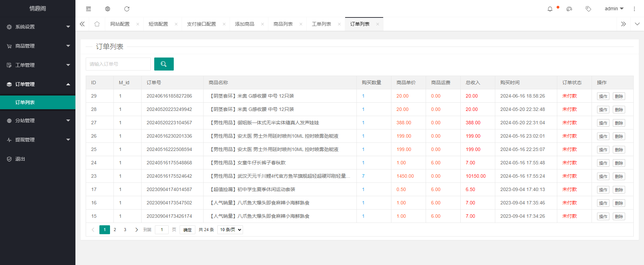644x265 pixels.
Task: Close the 工单列表 tab
Action: click(x=339, y=24)
